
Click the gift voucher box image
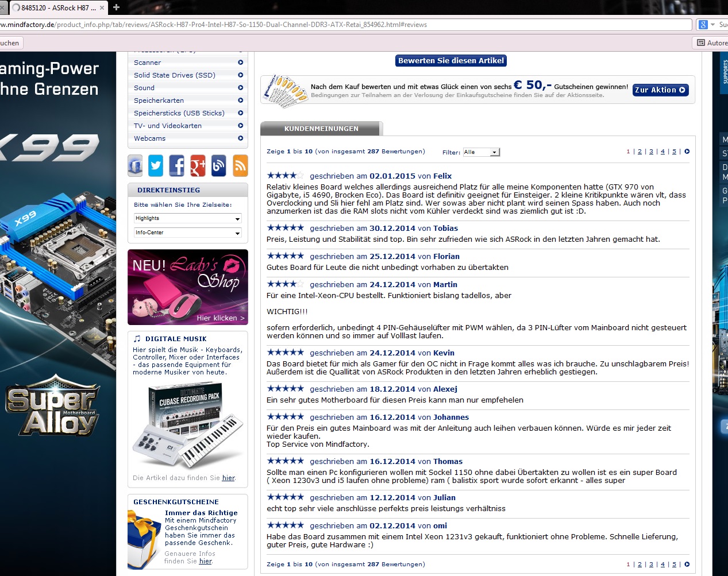tap(144, 539)
